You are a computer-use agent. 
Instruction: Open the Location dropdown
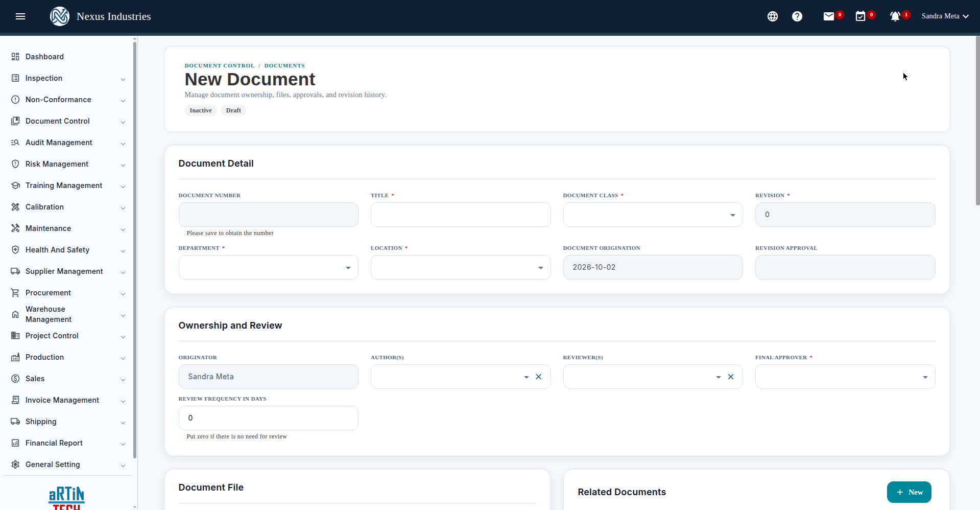pyautogui.click(x=461, y=267)
